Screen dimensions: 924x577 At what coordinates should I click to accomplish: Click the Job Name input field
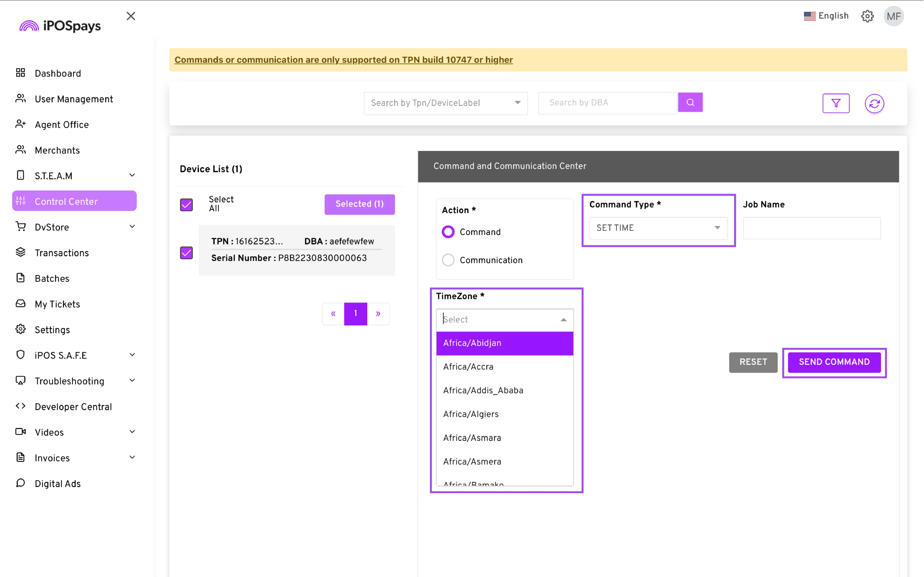[811, 228]
